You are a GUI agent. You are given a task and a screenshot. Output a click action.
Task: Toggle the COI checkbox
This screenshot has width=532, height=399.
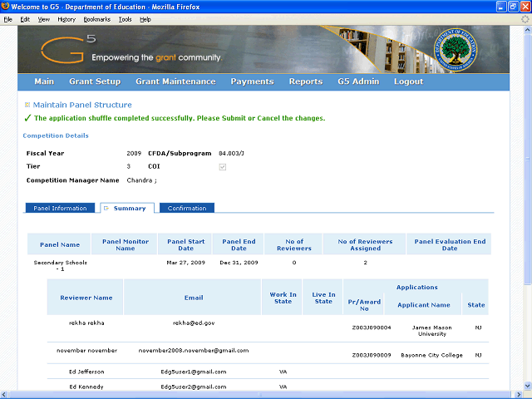point(221,167)
